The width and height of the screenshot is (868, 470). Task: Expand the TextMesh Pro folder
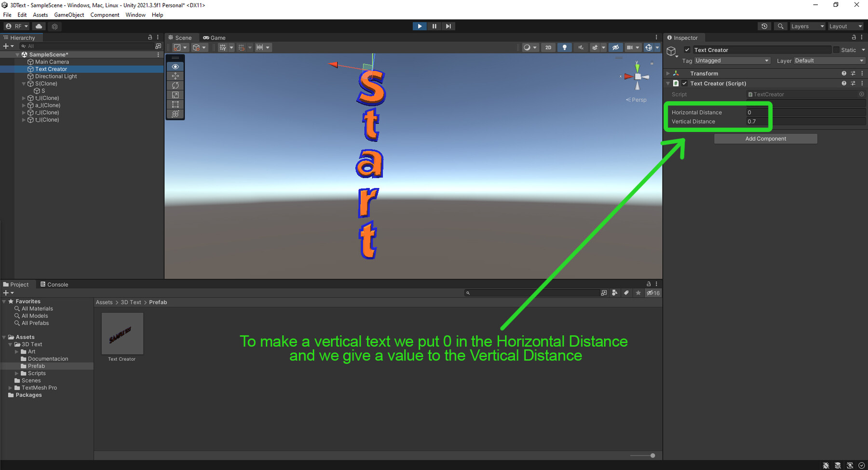click(11, 388)
